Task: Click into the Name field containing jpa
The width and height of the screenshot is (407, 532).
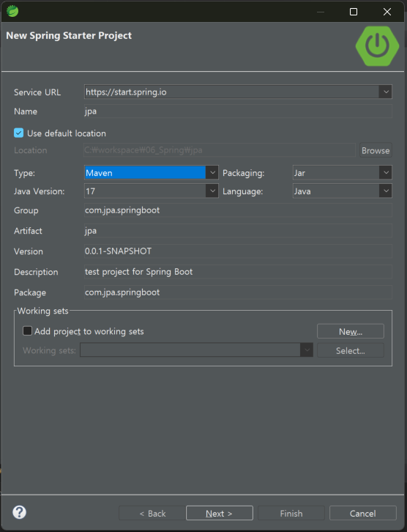Action: [x=238, y=111]
